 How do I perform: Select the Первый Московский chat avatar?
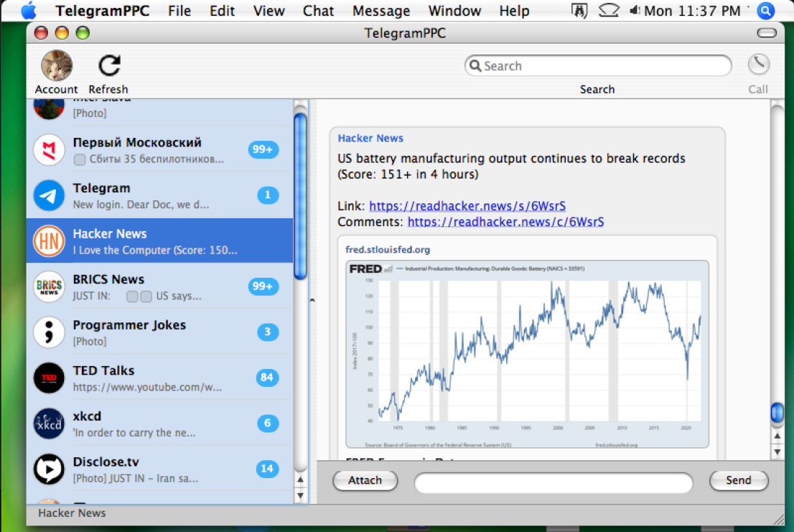(x=49, y=150)
